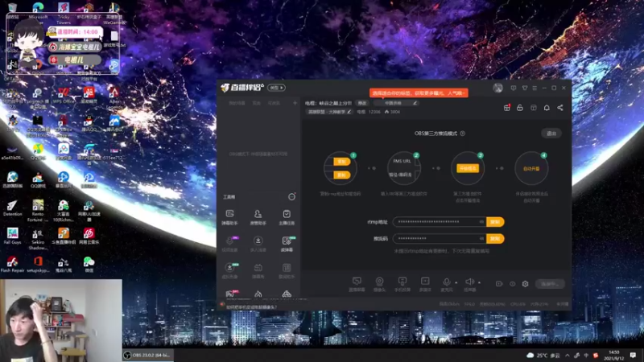
Task: Click the Sekiro Shadow desktop shortcut
Action: click(38, 239)
